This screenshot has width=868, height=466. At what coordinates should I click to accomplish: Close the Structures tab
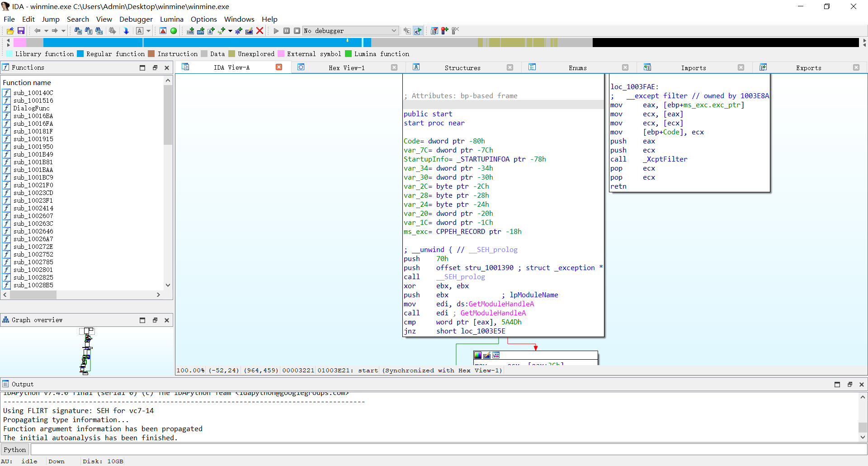pyautogui.click(x=510, y=67)
